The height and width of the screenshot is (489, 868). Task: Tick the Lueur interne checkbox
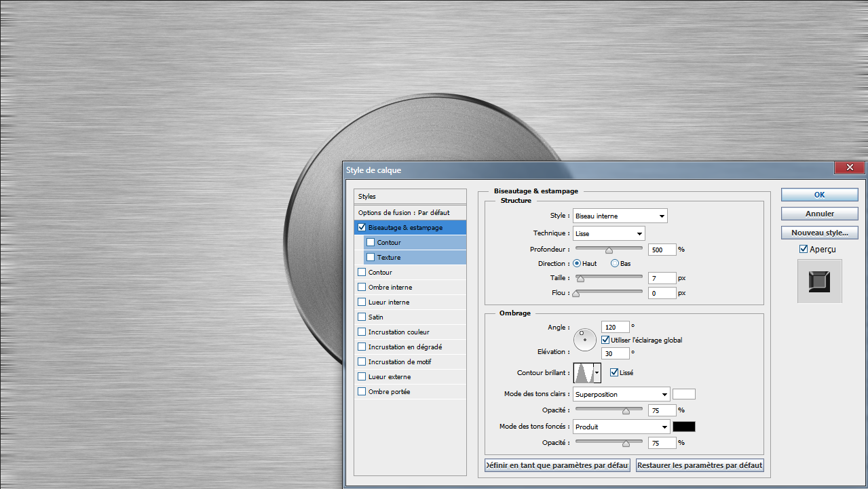[x=362, y=302]
